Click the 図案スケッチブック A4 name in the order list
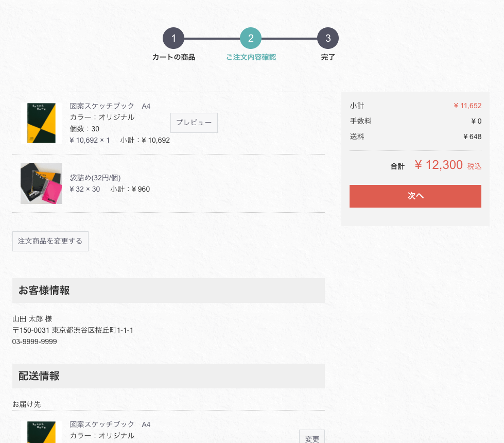The image size is (504, 443). coord(110,106)
